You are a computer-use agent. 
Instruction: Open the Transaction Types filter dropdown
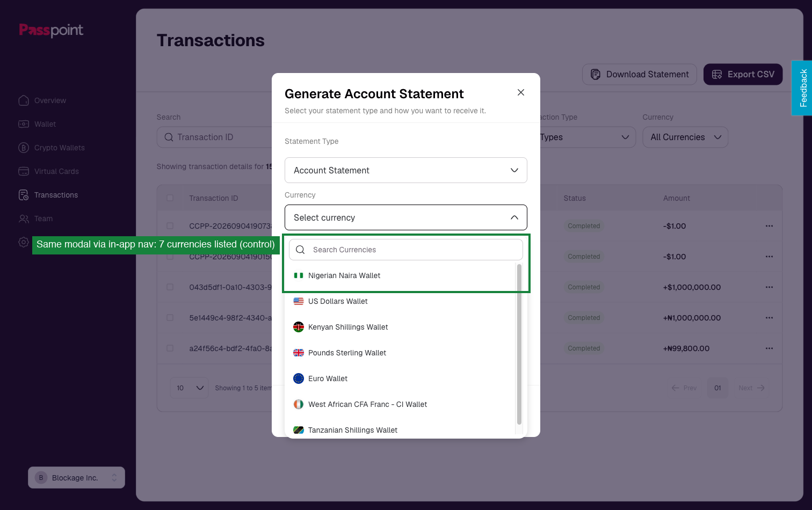[x=588, y=137]
